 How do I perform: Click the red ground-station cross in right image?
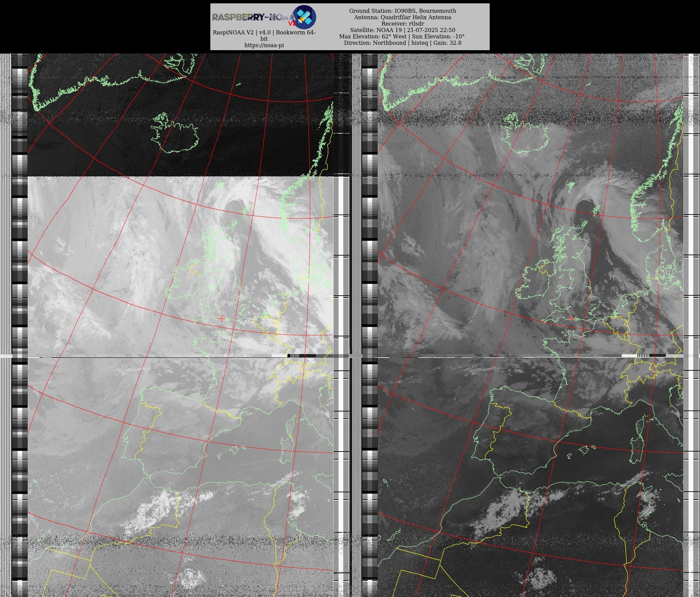pos(571,319)
